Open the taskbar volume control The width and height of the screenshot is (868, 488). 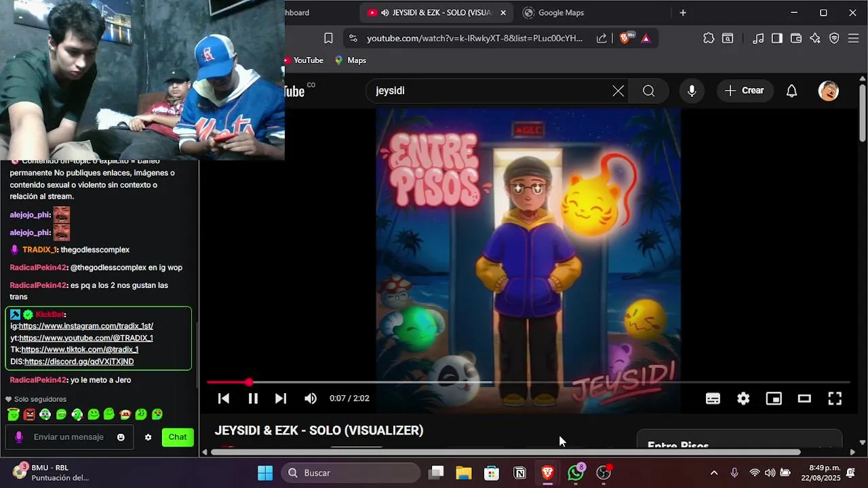click(x=770, y=473)
